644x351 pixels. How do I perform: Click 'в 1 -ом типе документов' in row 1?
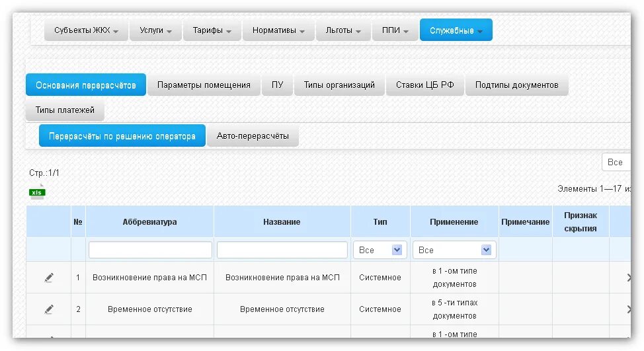tap(454, 278)
